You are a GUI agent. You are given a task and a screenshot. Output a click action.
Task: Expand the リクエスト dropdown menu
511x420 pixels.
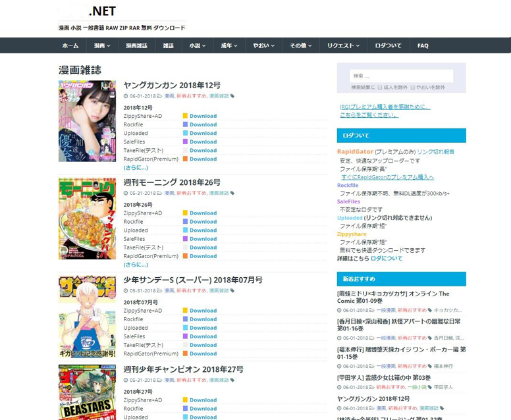(x=343, y=45)
